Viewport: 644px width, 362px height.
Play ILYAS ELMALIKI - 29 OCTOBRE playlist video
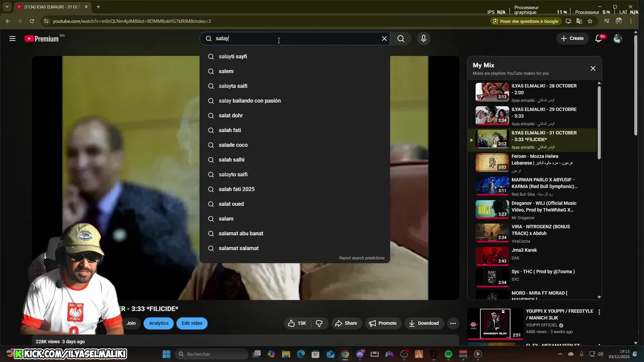(x=533, y=116)
